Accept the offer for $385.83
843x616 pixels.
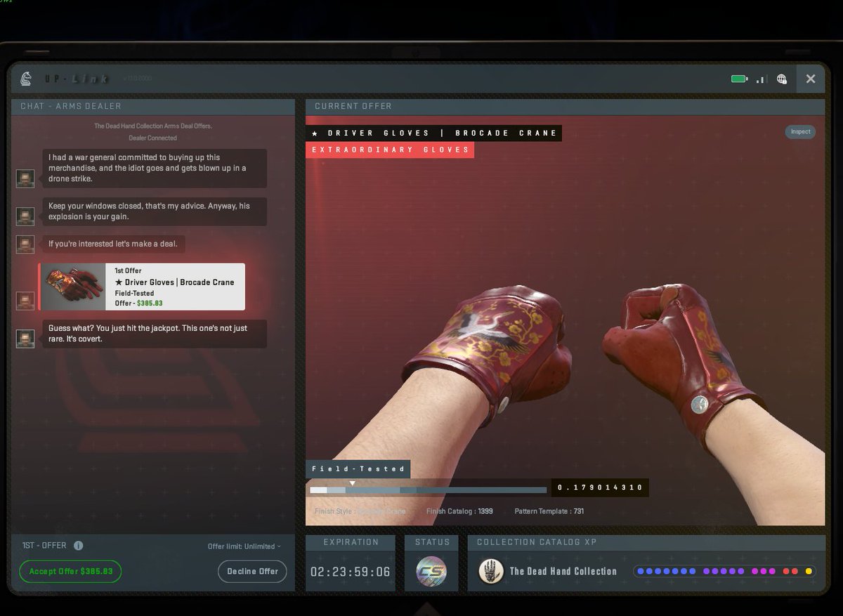pyautogui.click(x=70, y=571)
